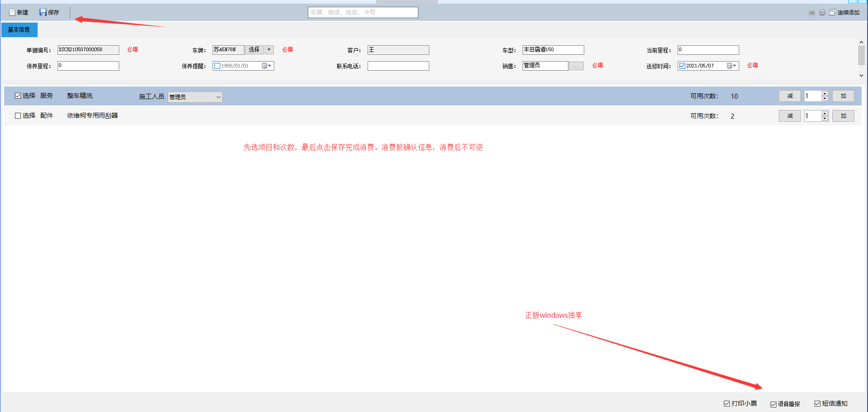
Task: Click the 新建 new document icon
Action: tap(12, 12)
